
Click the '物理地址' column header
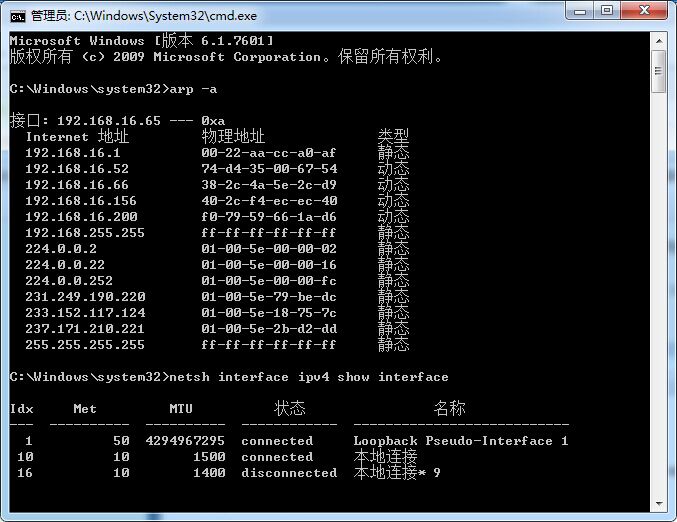[x=233, y=136]
